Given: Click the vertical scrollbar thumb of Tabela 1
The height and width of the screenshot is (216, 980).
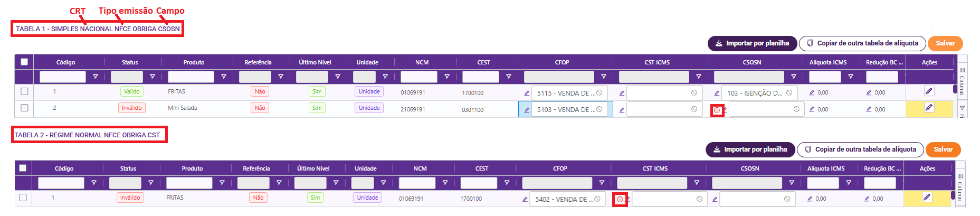Looking at the screenshot, I should (955, 89).
